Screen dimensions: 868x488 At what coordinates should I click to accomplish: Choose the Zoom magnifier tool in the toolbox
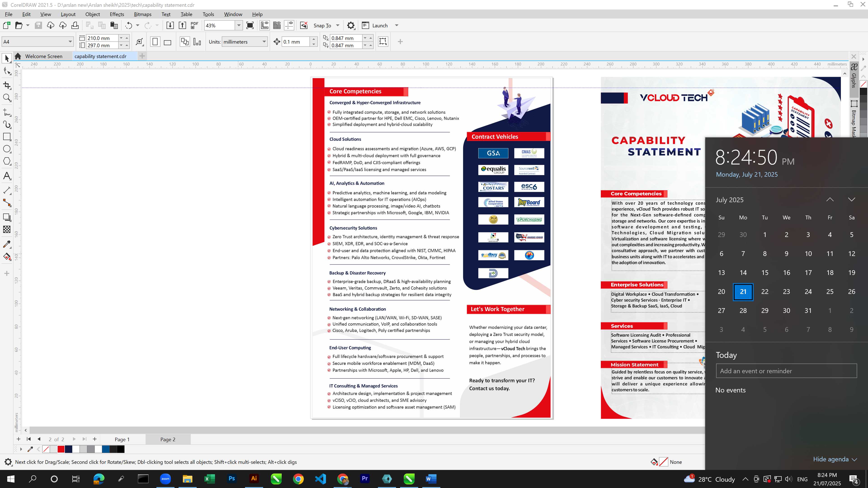7,98
